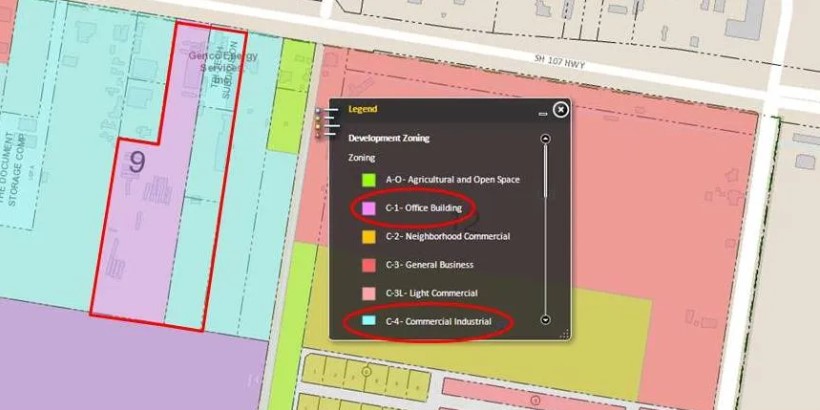Screen dimensions: 820x410
Task: Click the cyan C-4 Commercial Industrial swatch
Action: point(369,321)
